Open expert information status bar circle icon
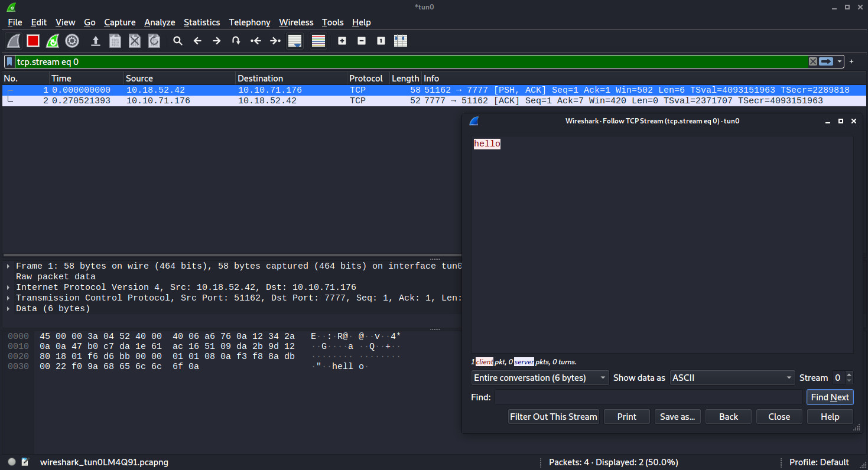Viewport: 868px width, 470px height. pyautogui.click(x=12, y=462)
